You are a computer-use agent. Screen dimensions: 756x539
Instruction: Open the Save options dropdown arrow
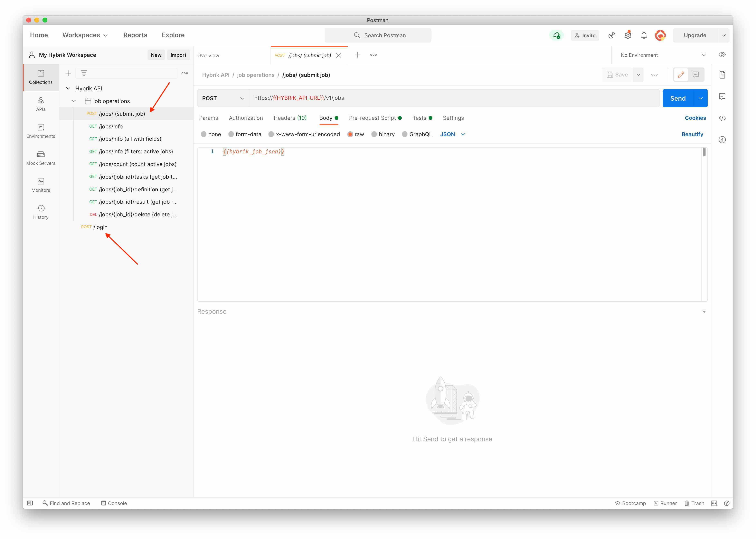638,75
